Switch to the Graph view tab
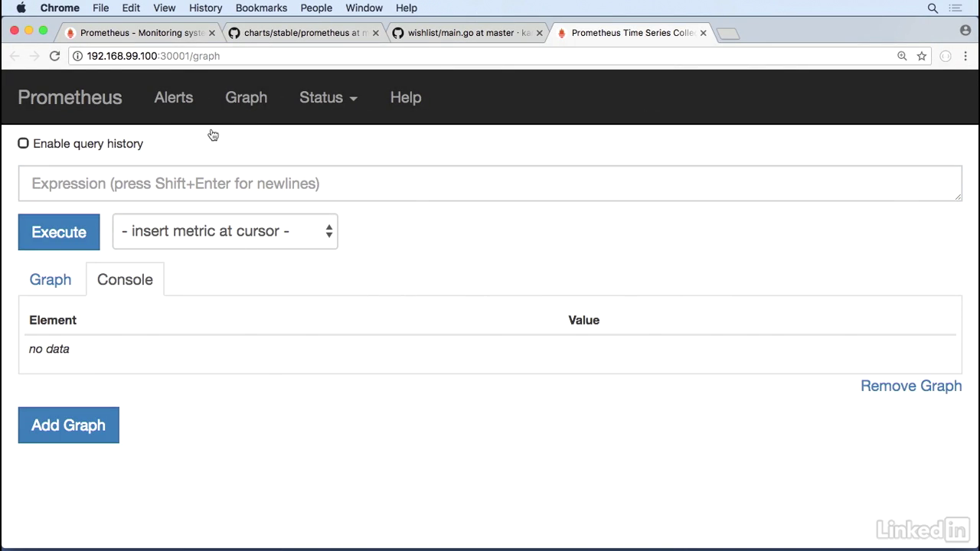The width and height of the screenshot is (980, 551). 51,279
